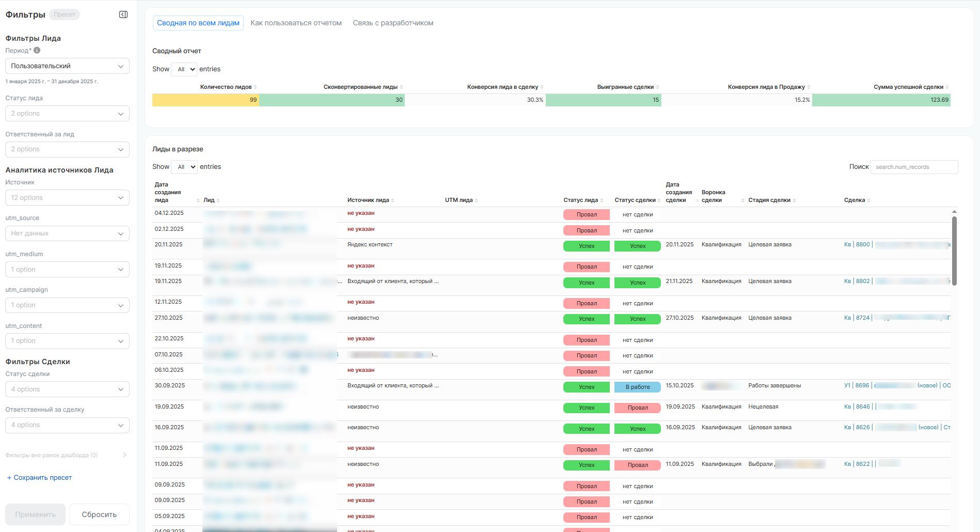Viewport: 980px width, 532px height.
Task: Expand Фильтры вне рамок дашборда section
Action: click(124, 455)
